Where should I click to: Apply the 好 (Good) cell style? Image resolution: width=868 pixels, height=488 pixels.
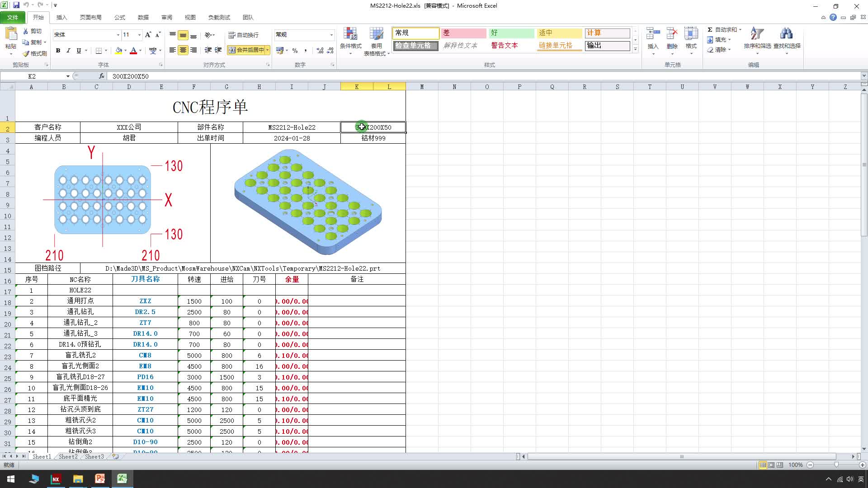tap(512, 33)
